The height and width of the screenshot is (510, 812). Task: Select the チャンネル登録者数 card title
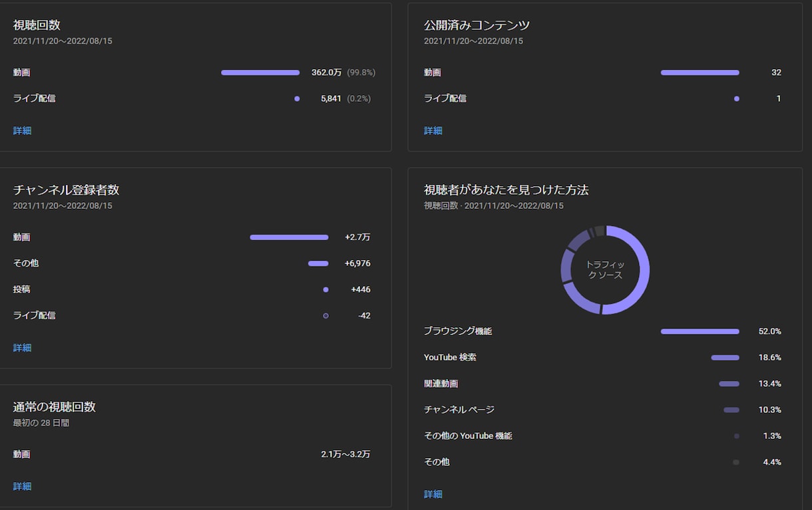point(66,190)
